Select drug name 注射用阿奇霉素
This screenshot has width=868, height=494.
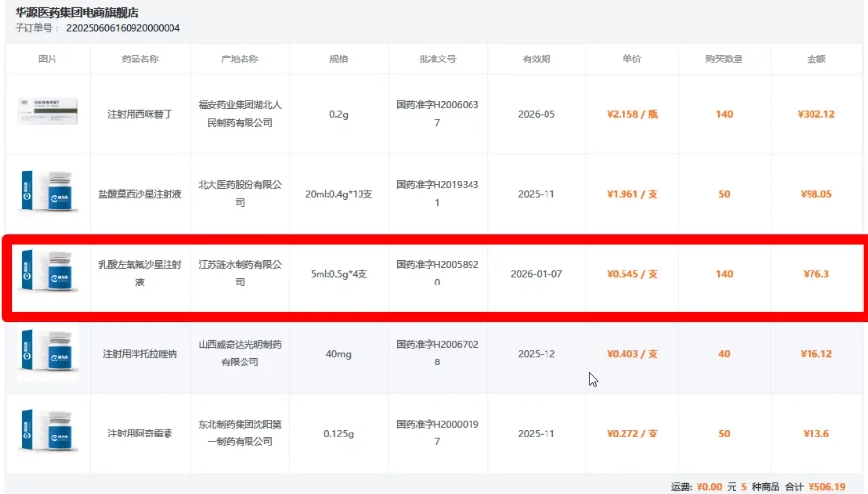pyautogui.click(x=140, y=433)
